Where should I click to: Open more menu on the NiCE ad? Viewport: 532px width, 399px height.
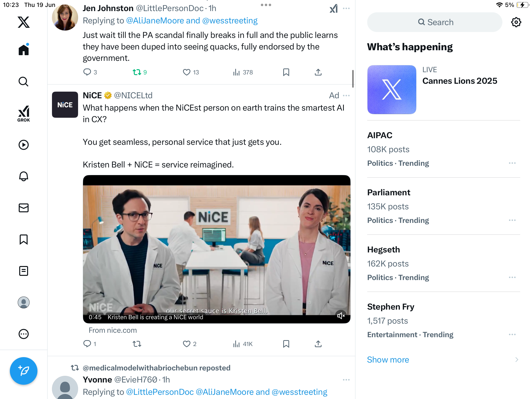[x=346, y=96]
